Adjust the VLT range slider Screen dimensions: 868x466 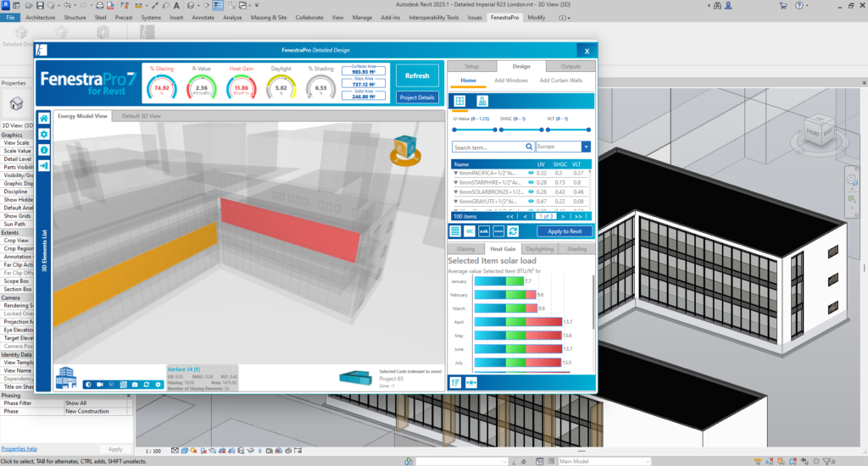pos(568,130)
